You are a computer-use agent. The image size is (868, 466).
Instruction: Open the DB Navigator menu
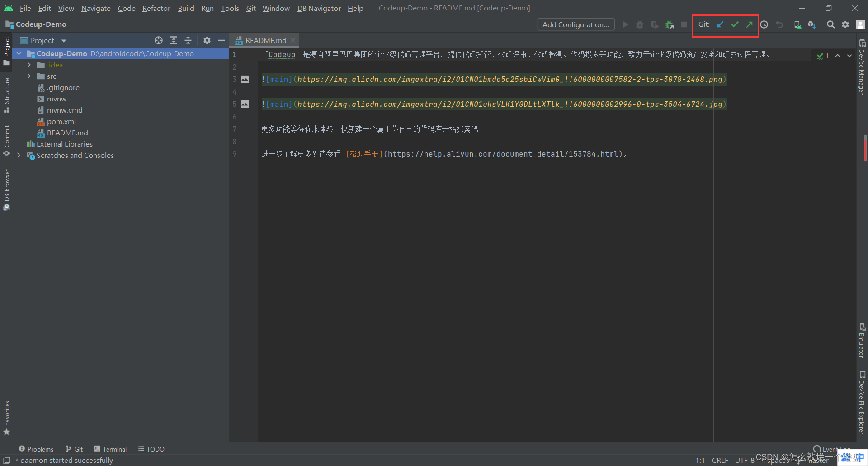pyautogui.click(x=319, y=8)
